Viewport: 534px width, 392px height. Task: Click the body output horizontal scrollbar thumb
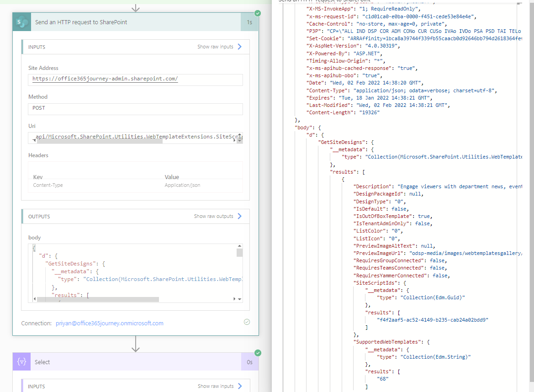pos(98,299)
